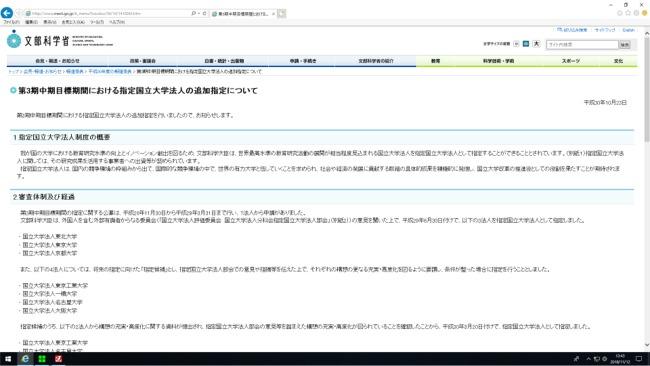Open the 申請・手続き navigation tab
650x366 pixels.
303,61
